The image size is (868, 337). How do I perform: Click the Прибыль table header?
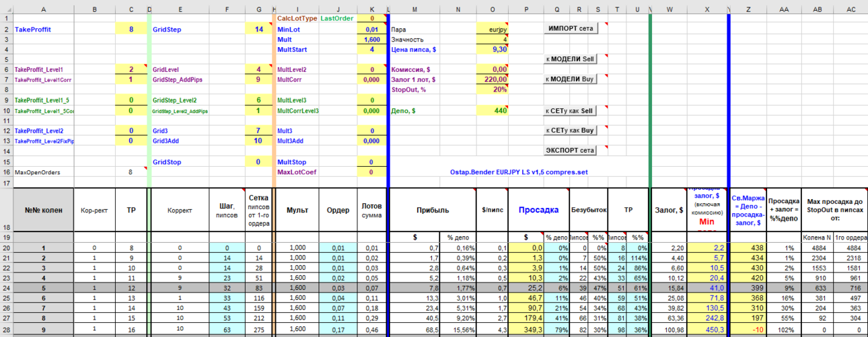[433, 210]
